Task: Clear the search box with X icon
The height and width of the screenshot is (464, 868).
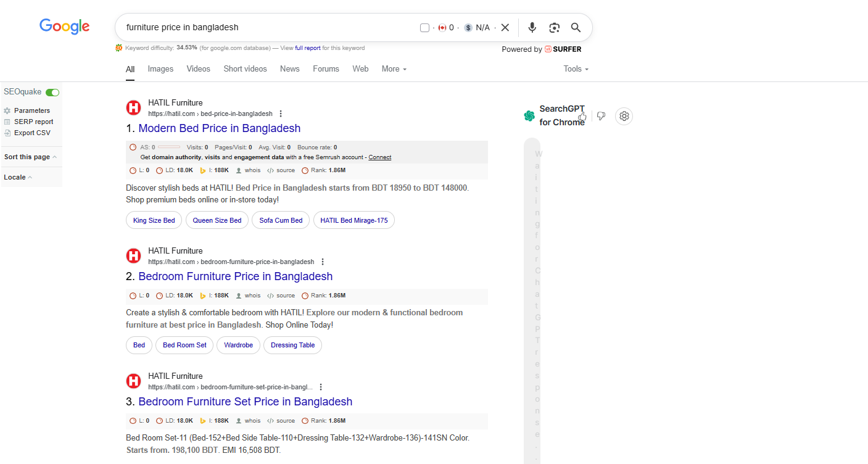Action: (505, 27)
